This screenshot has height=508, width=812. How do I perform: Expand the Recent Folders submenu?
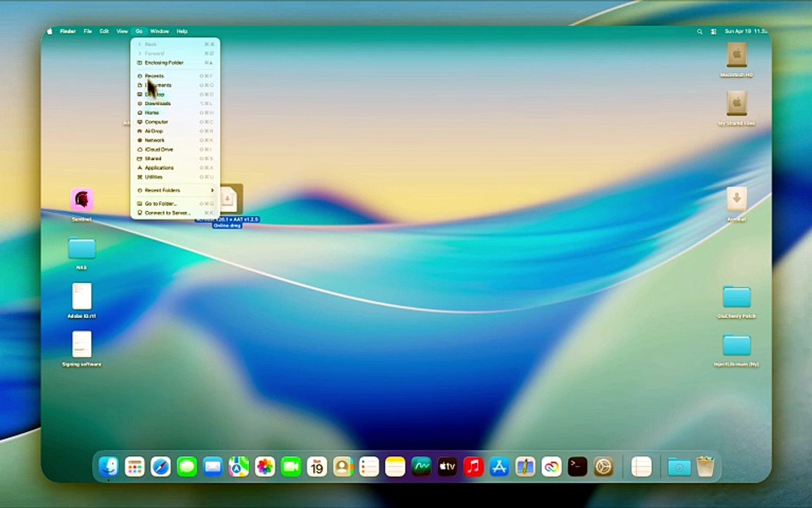pyautogui.click(x=175, y=190)
